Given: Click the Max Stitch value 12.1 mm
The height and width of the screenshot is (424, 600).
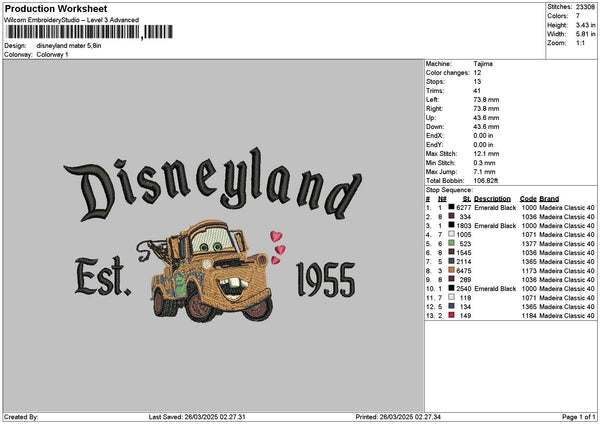Looking at the screenshot, I should (x=486, y=154).
